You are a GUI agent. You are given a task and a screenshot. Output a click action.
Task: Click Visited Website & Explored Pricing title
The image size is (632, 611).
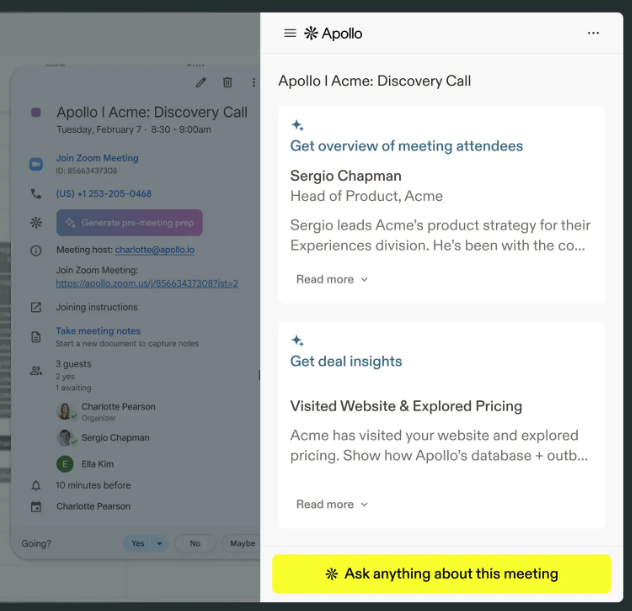coord(406,406)
